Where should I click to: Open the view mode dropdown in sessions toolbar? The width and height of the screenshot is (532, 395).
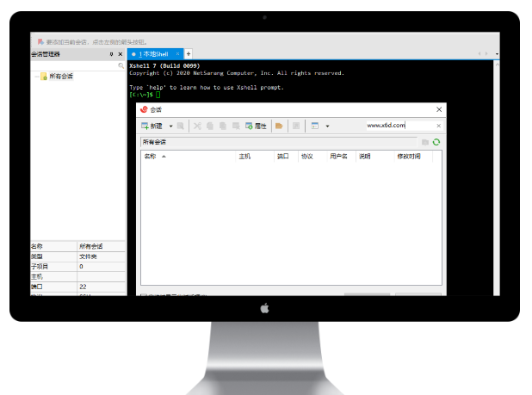point(327,126)
